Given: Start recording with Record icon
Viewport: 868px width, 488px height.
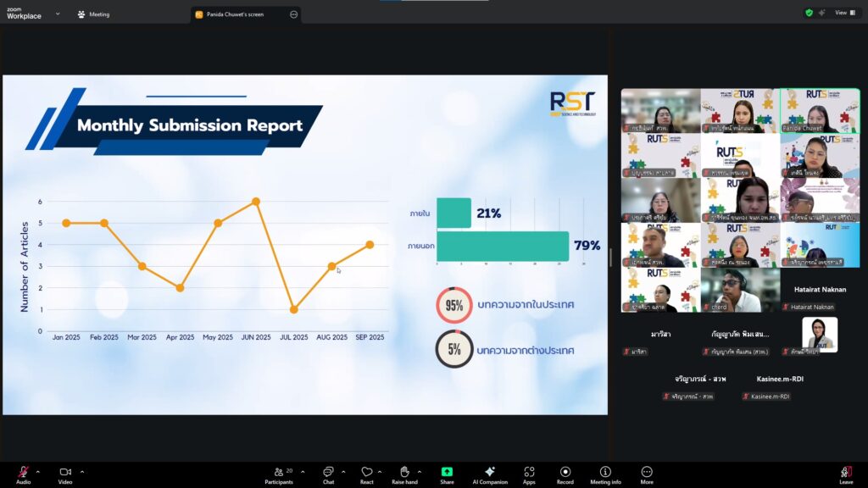Looking at the screenshot, I should (565, 473).
